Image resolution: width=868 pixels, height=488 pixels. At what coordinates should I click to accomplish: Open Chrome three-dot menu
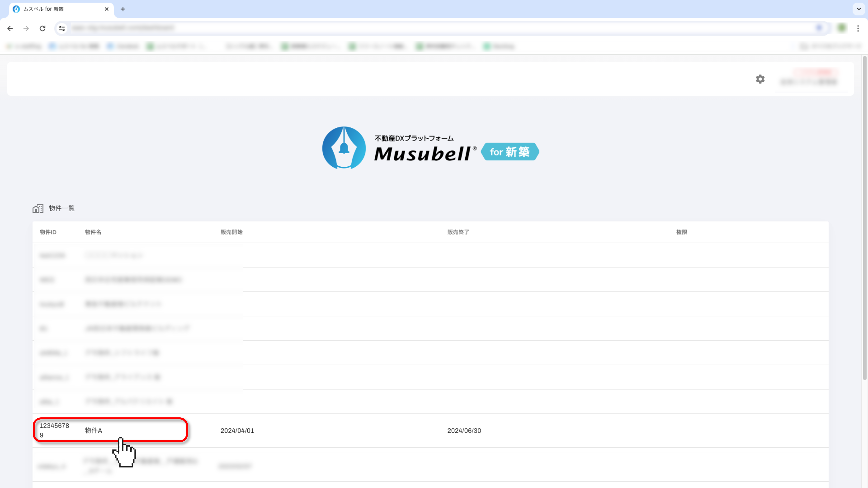858,28
